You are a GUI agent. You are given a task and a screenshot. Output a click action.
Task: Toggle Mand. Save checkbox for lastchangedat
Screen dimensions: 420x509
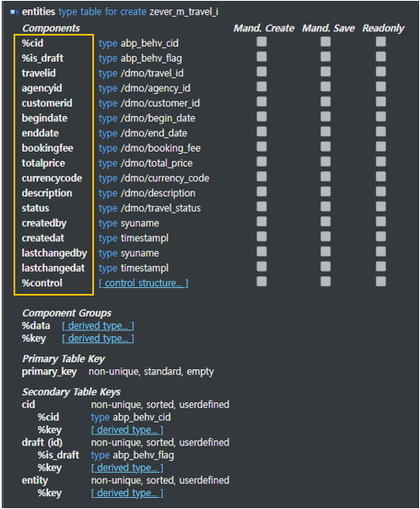coord(325,267)
